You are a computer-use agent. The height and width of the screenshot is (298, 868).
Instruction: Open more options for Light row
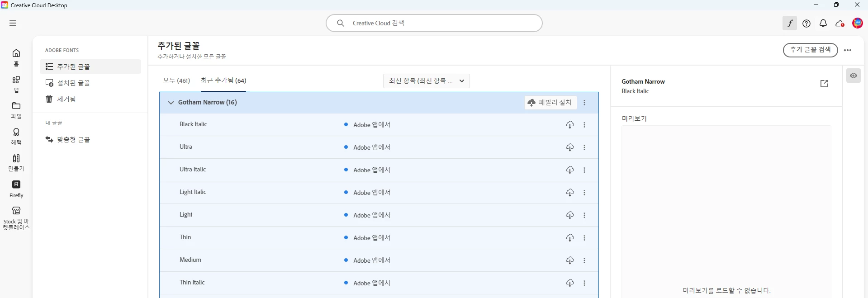point(584,215)
